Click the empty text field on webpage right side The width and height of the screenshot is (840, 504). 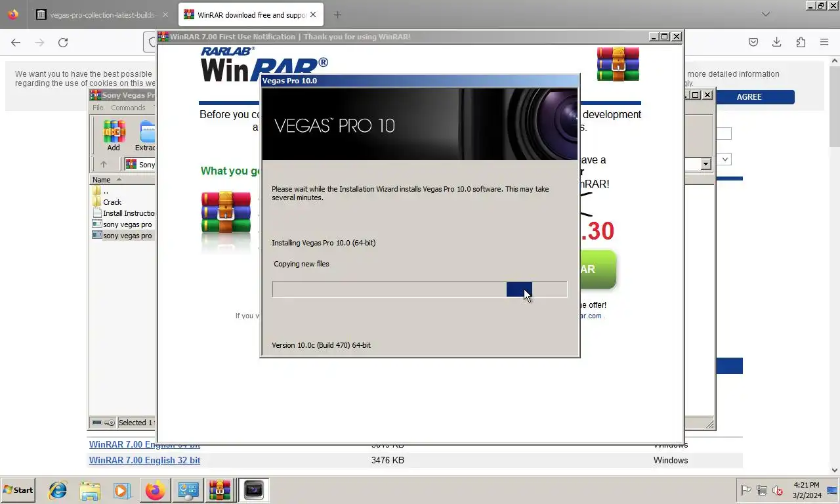click(724, 134)
